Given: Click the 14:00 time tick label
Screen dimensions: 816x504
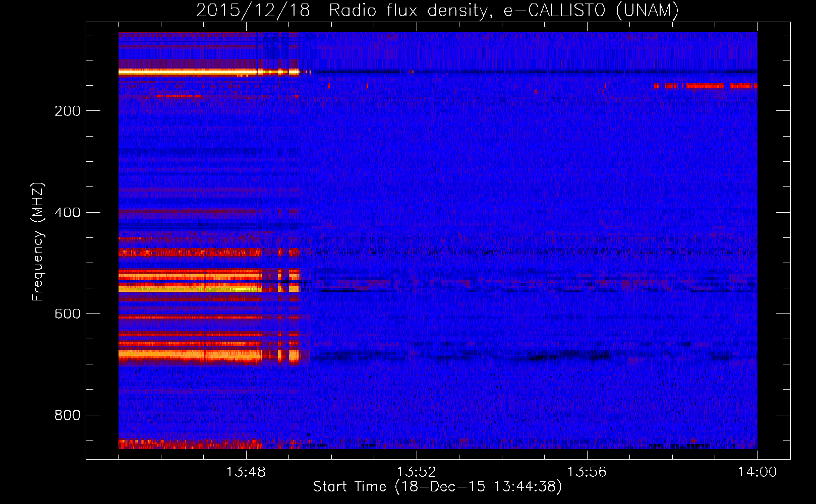Looking at the screenshot, I should [x=757, y=472].
